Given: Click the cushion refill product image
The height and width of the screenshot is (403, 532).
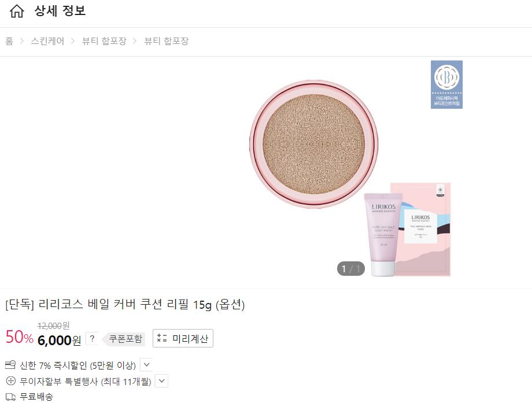Looking at the screenshot, I should click(x=313, y=144).
